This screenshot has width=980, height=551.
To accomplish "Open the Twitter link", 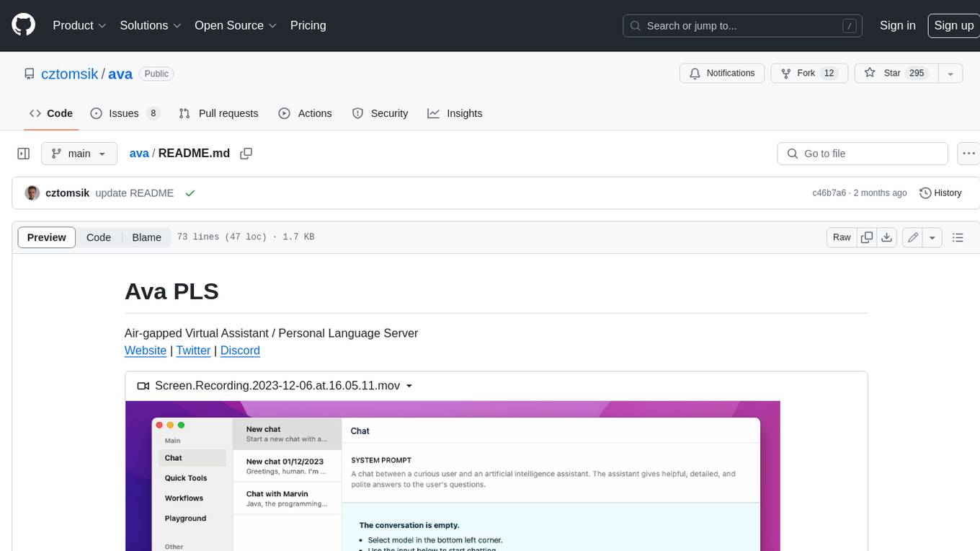I will [193, 351].
